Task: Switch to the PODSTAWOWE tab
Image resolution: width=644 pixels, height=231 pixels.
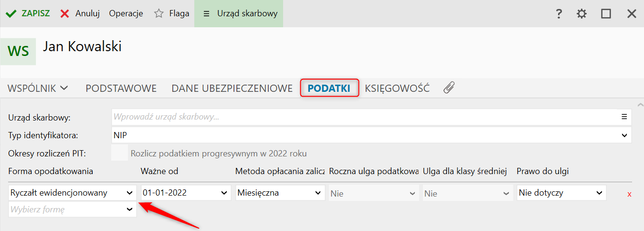Action: coord(121,88)
